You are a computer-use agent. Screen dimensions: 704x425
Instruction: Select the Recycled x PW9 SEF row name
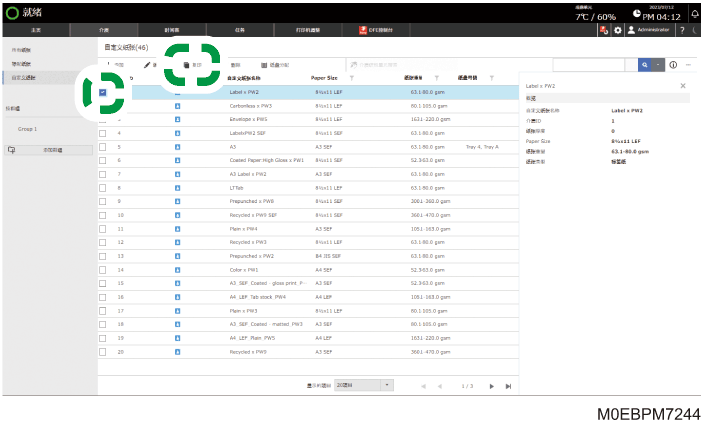pos(253,215)
